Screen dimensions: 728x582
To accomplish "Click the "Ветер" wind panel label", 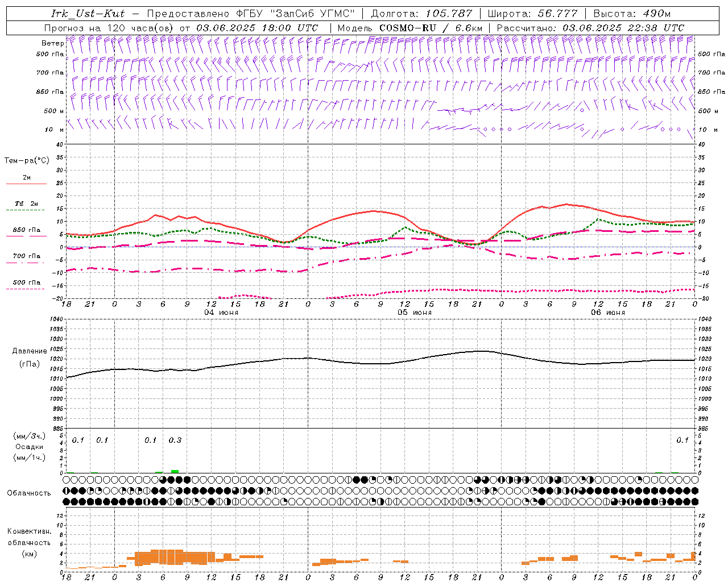I will [52, 43].
